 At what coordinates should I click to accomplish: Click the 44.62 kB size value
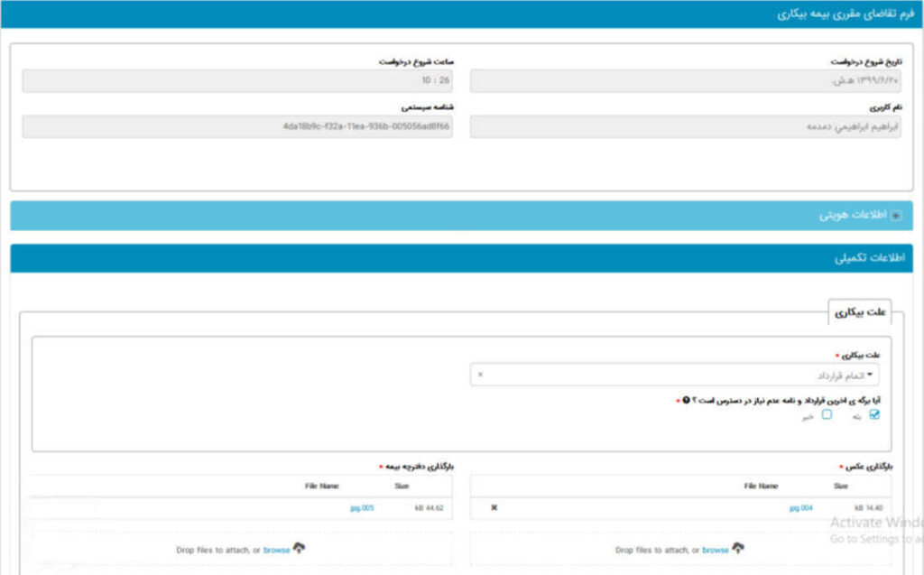(x=429, y=508)
